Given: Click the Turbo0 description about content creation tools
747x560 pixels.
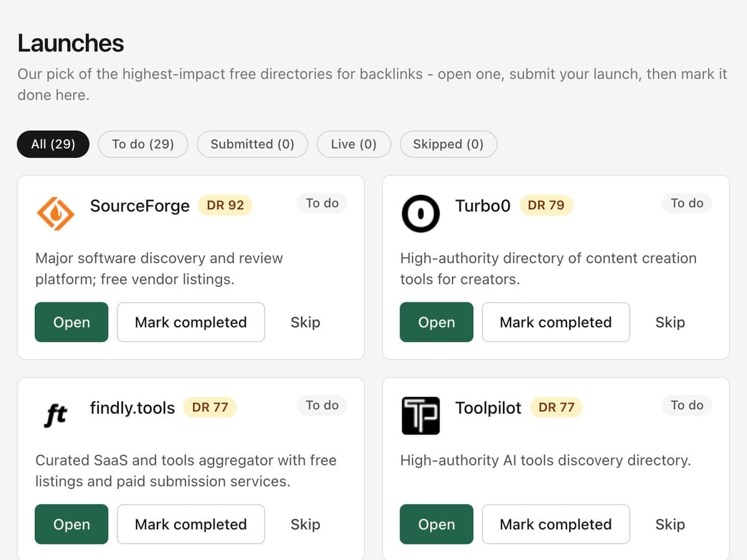Looking at the screenshot, I should click(548, 269).
